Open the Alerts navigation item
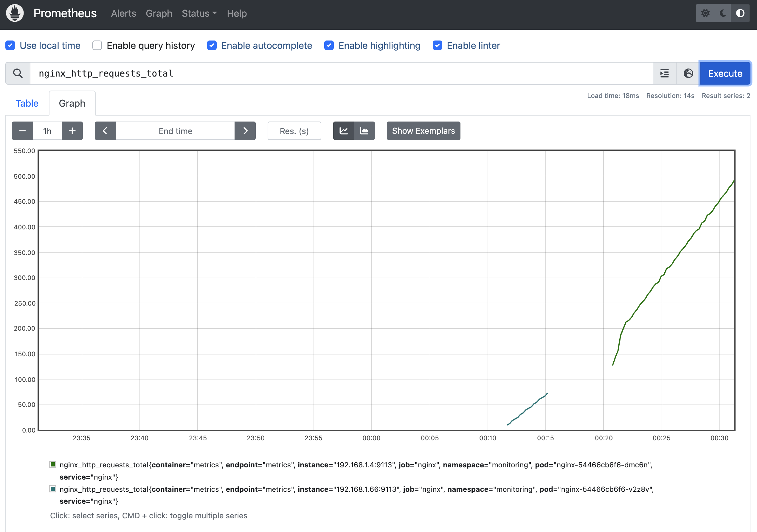The image size is (757, 532). point(123,13)
